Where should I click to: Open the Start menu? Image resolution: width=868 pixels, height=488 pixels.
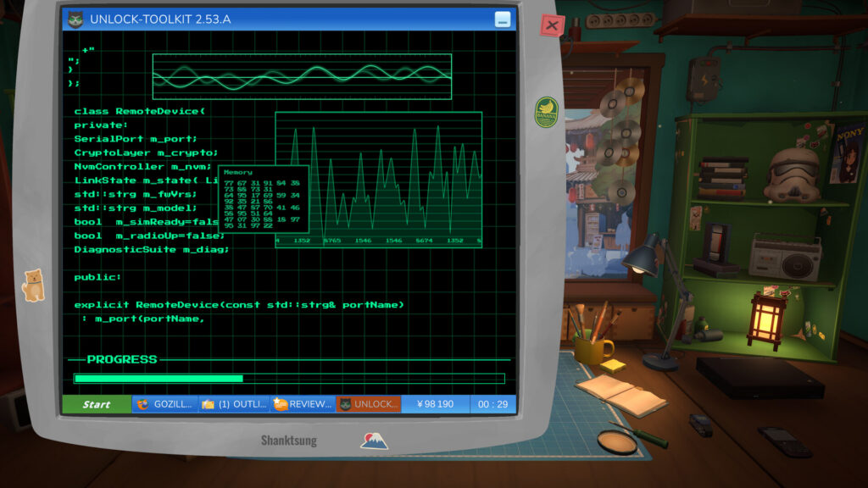click(97, 404)
